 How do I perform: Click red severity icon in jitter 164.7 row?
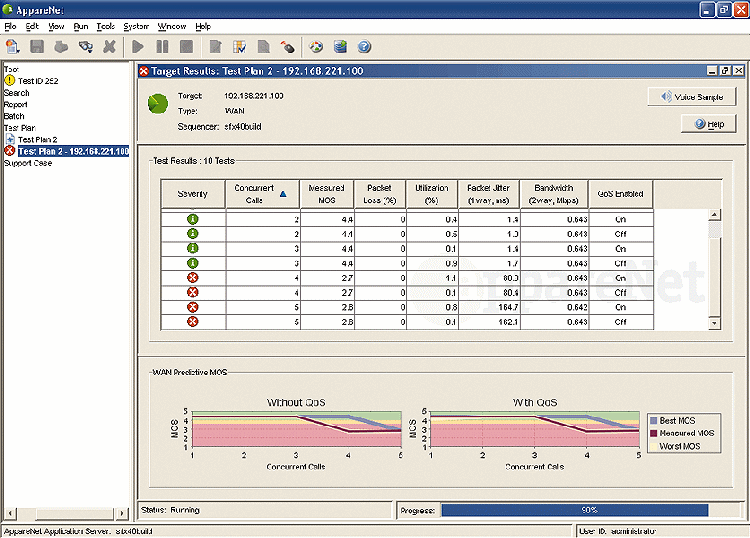click(x=193, y=307)
